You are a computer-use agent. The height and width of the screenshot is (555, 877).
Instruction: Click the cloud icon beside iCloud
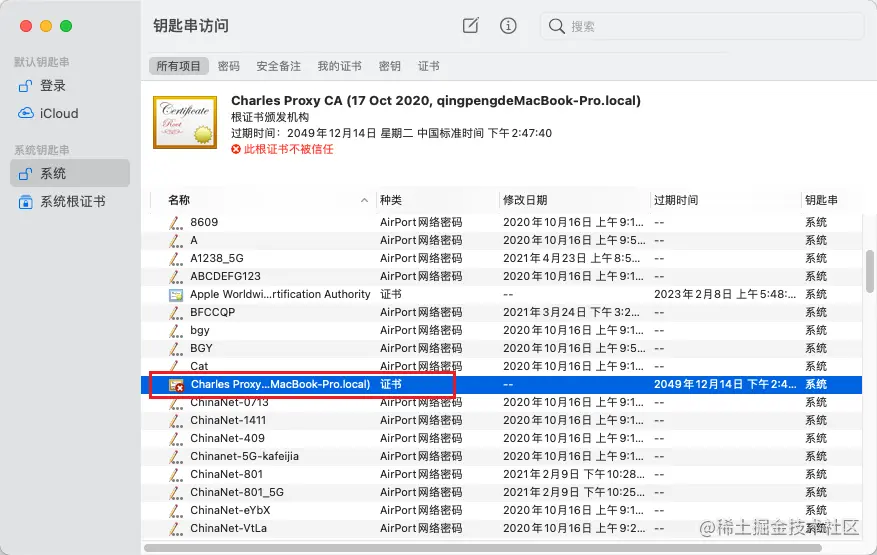pos(25,114)
